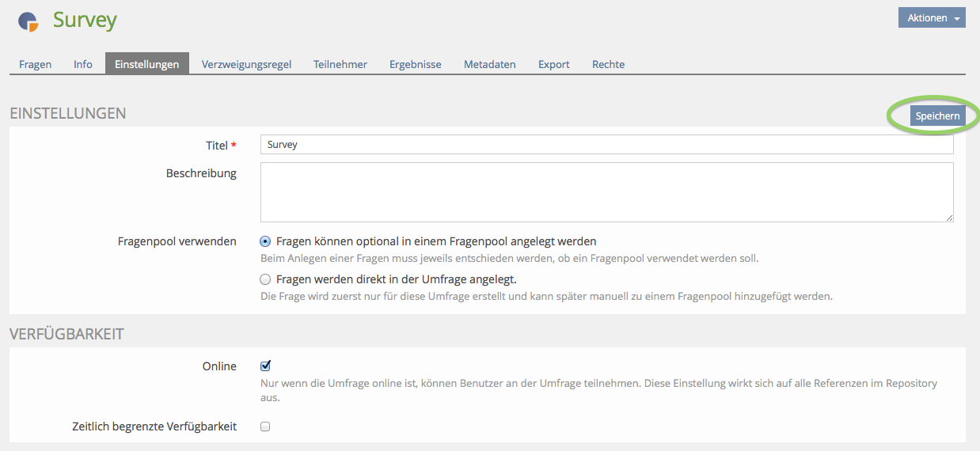Click the Beschreibung textarea resize handle
This screenshot has height=451, width=980.
point(948,218)
